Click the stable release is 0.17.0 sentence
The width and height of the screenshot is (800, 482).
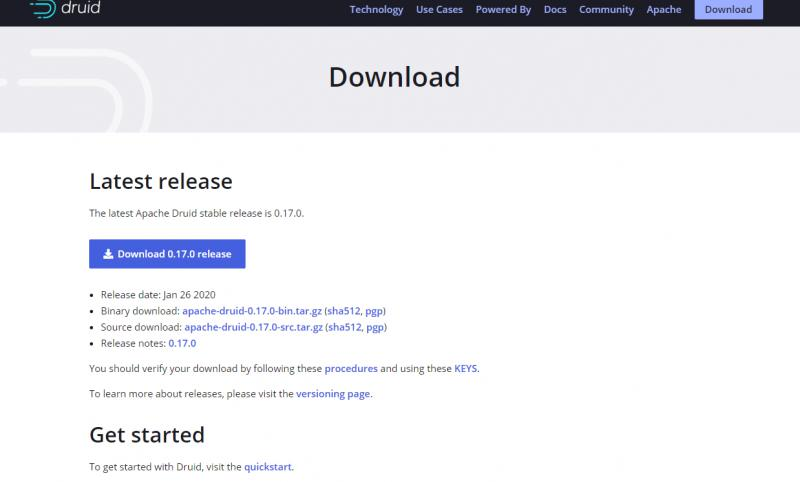click(x=196, y=213)
